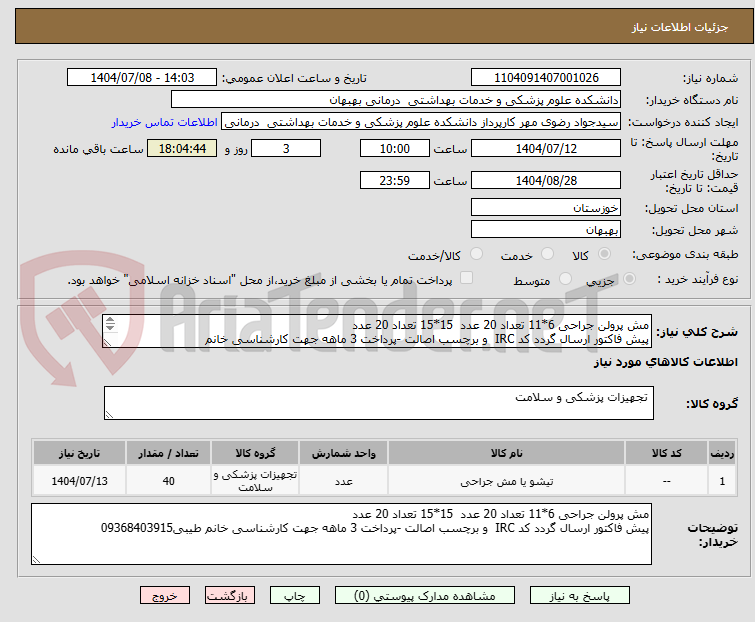Click the row number cell 1
755x622 pixels.
tap(722, 481)
